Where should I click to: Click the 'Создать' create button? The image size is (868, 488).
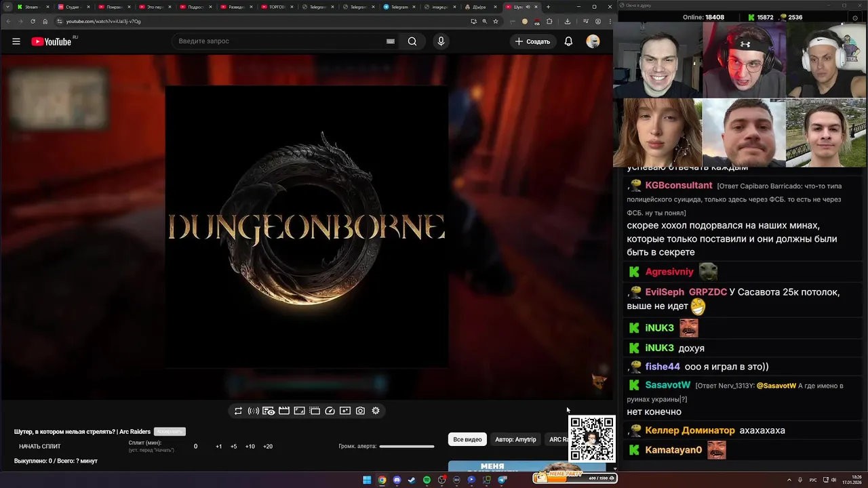[533, 41]
